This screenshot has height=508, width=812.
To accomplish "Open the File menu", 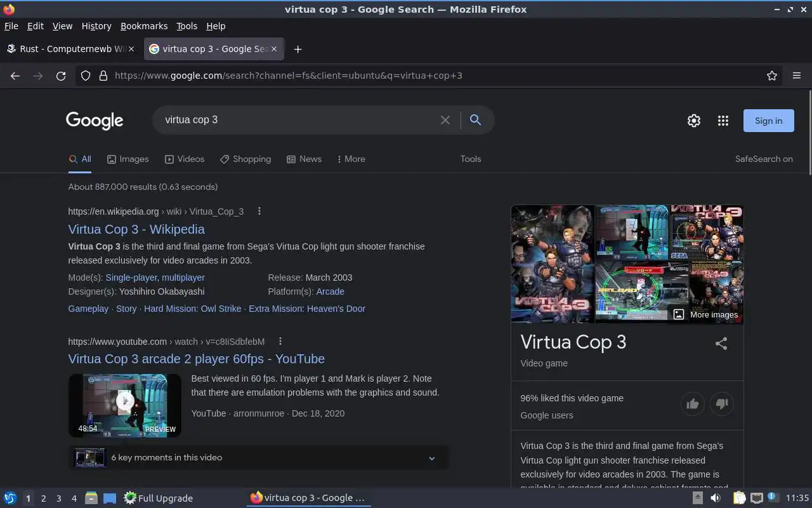I will tap(11, 26).
